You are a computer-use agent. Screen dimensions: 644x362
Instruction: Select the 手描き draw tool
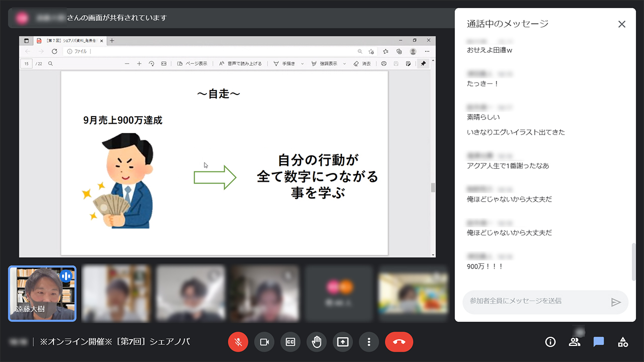[284, 64]
